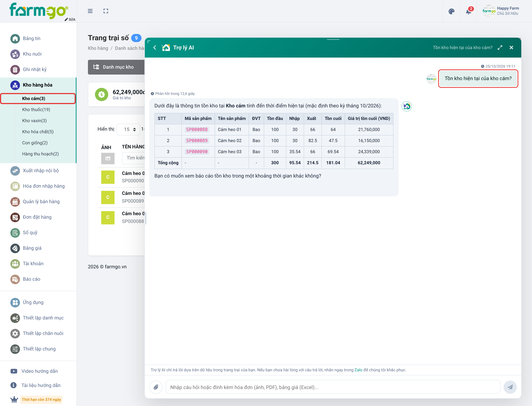
Task: Select Con giống(2) submenu item
Action: click(35, 143)
